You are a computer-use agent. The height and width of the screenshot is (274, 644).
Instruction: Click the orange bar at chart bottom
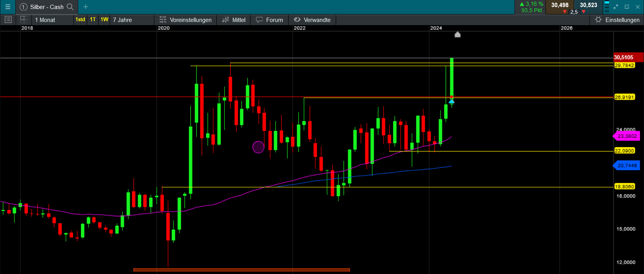coord(241,270)
